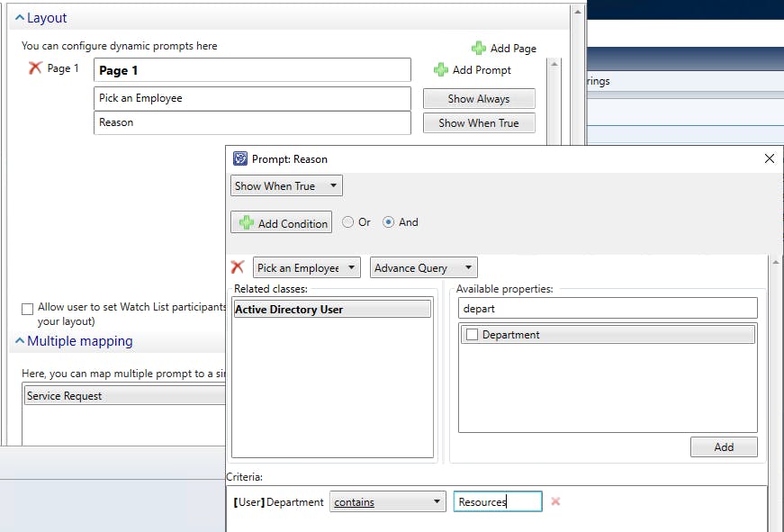Toggle Allow user to set Watch List checkbox
Viewport: 784px width, 532px height.
point(28,309)
